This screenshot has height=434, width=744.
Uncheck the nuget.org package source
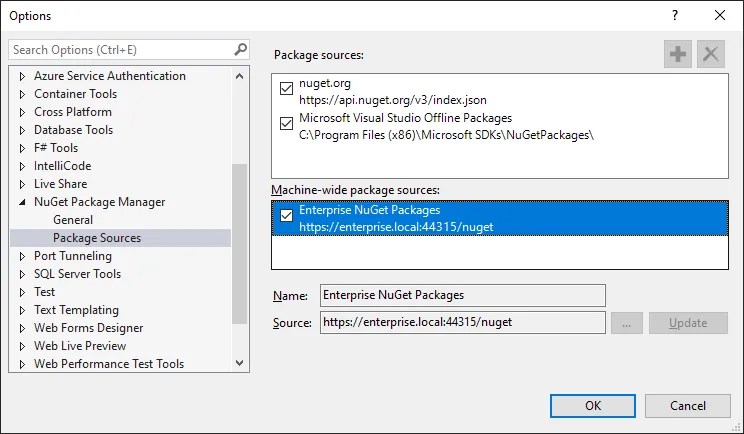[x=287, y=90]
